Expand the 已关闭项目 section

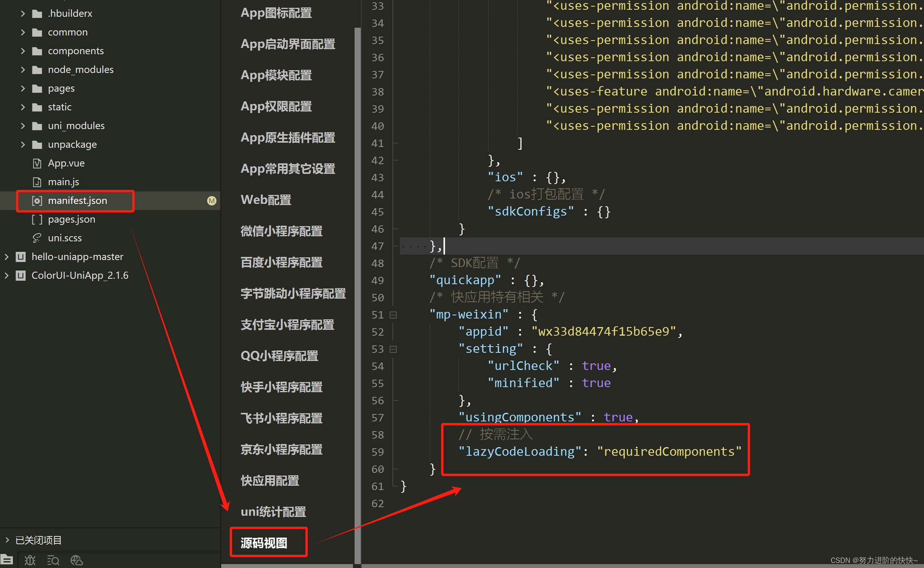[7, 540]
